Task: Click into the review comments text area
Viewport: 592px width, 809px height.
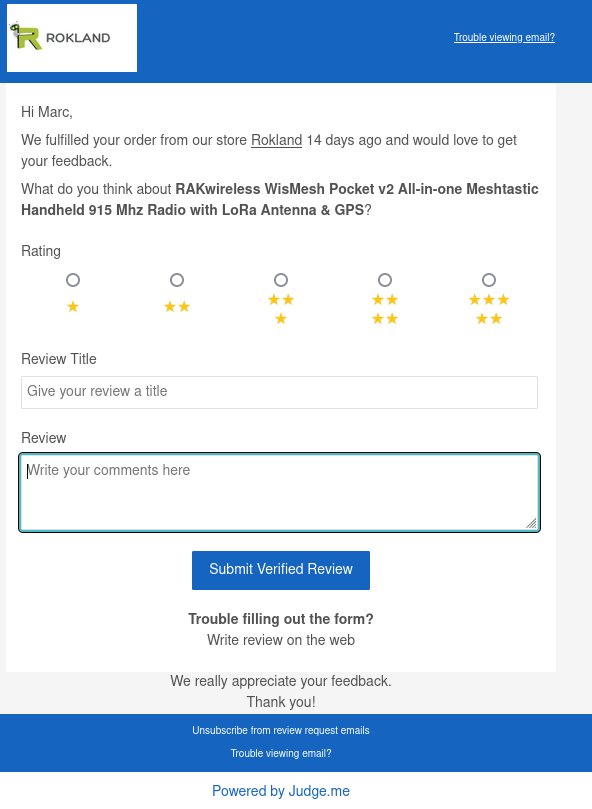Action: click(x=279, y=492)
